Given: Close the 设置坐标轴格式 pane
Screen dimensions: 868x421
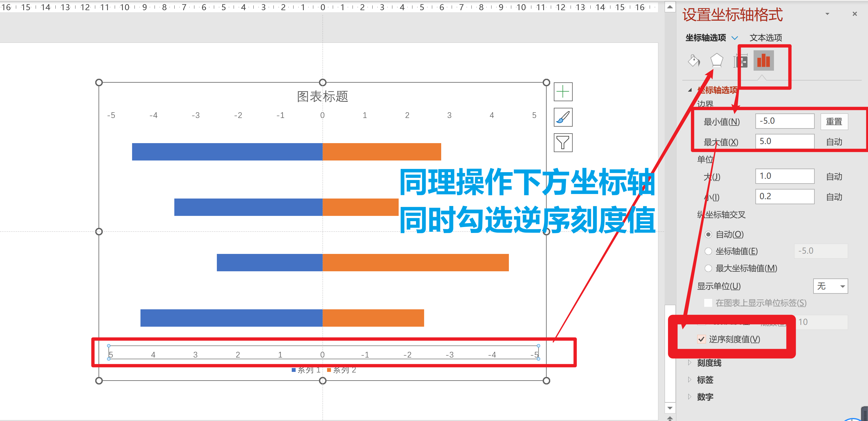Looking at the screenshot, I should coord(855,14).
